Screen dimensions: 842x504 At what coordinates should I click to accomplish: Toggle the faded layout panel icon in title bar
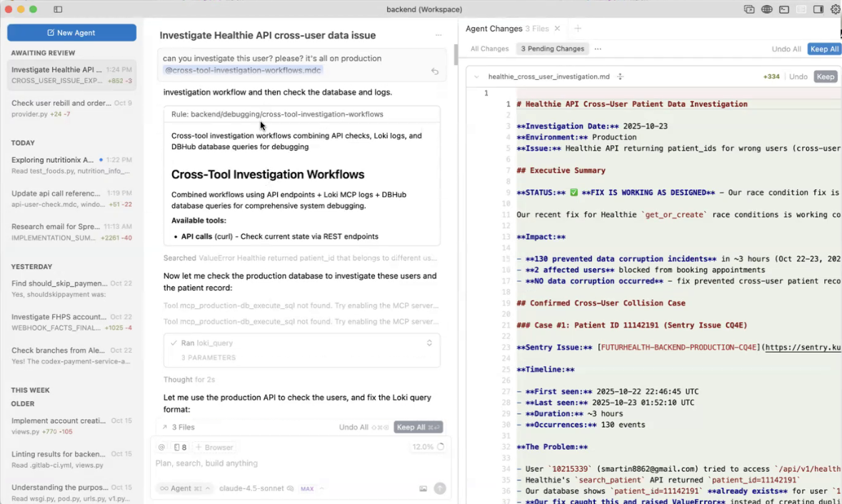(801, 9)
